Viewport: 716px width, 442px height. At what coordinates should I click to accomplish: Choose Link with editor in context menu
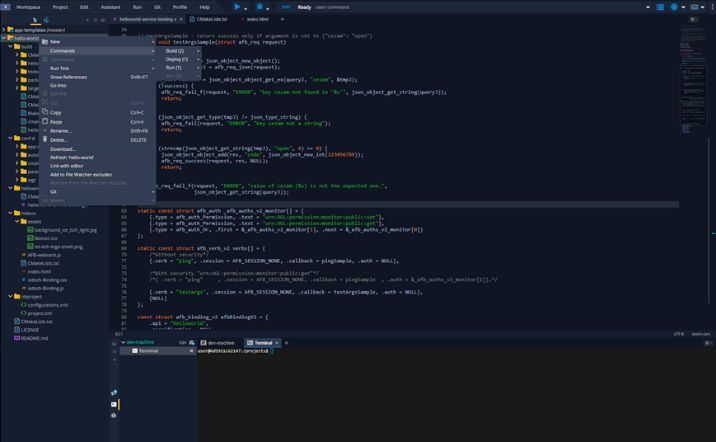coord(98,166)
